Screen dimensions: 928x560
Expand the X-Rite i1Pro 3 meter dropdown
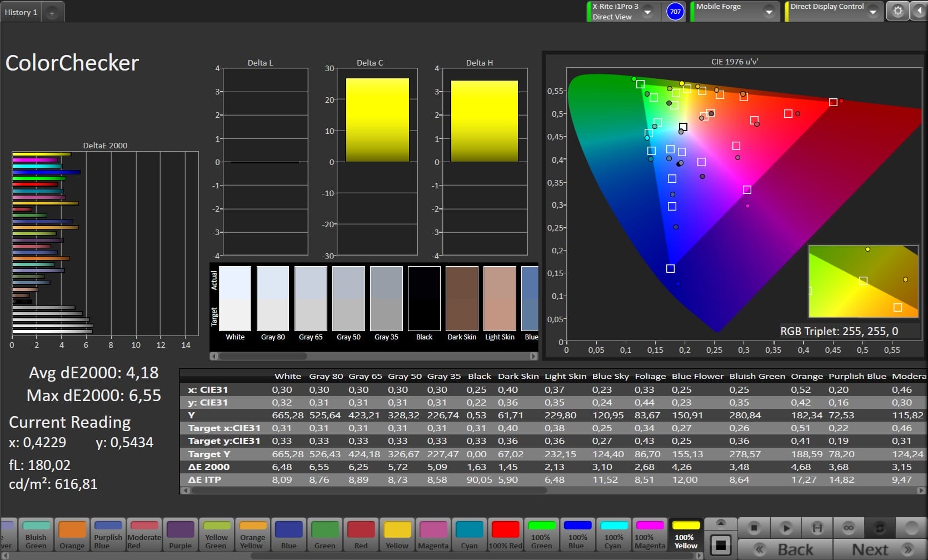[647, 12]
